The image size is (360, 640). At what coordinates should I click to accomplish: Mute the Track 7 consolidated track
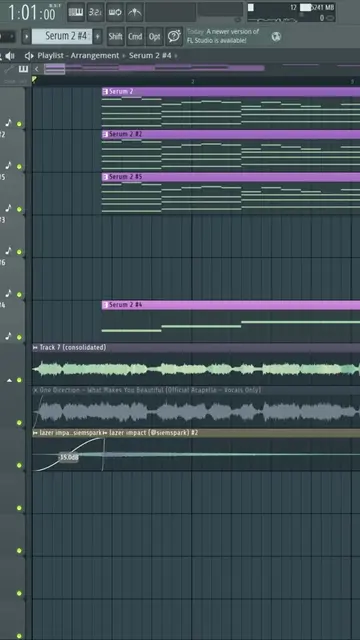[19, 380]
